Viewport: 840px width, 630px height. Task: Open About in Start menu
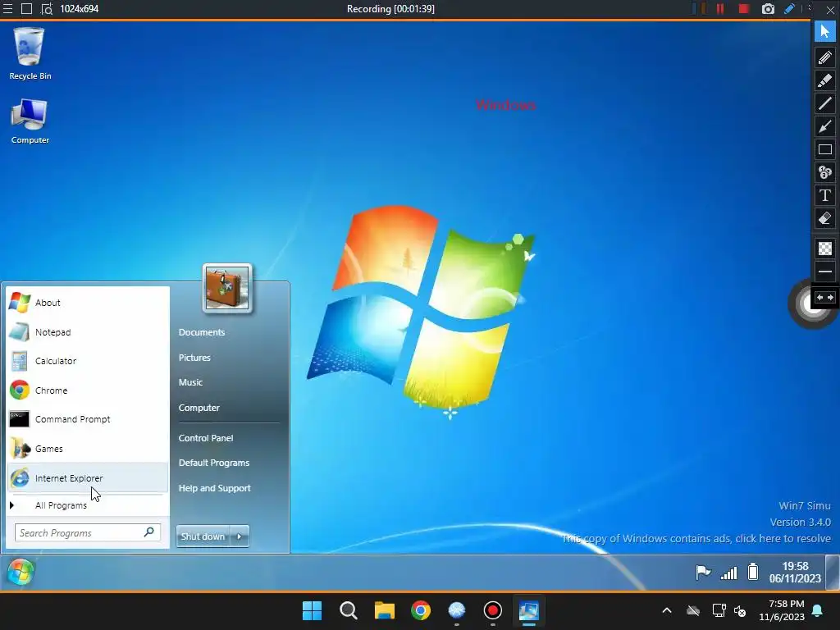88,303
